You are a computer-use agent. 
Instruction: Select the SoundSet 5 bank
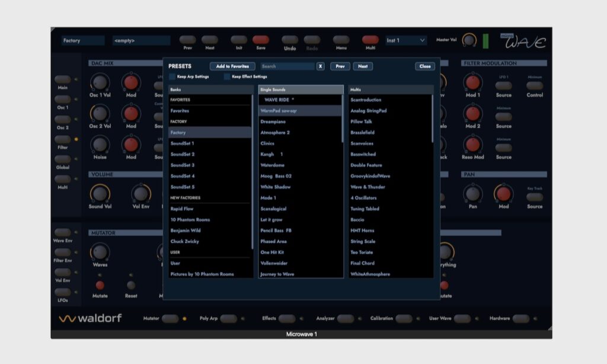coord(210,187)
